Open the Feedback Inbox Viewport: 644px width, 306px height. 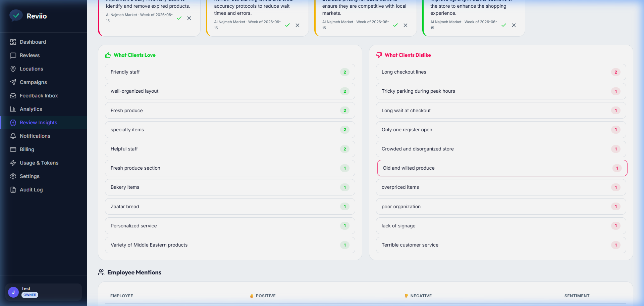(x=44, y=96)
